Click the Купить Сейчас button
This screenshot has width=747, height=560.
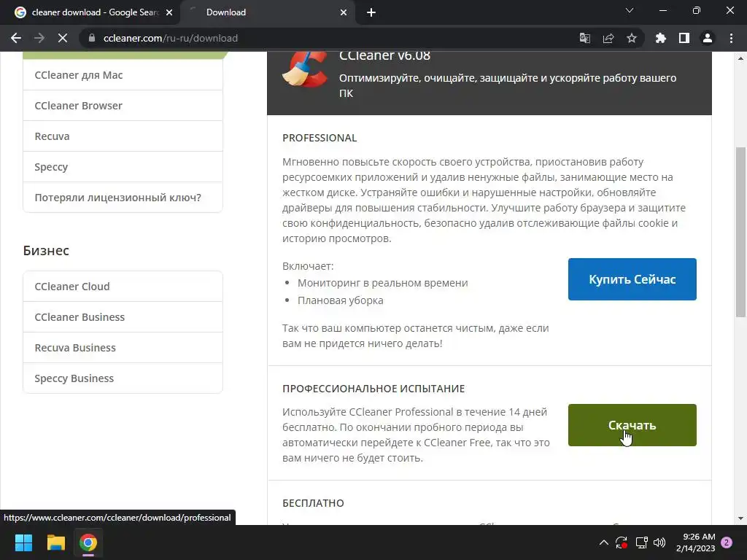coord(632,279)
